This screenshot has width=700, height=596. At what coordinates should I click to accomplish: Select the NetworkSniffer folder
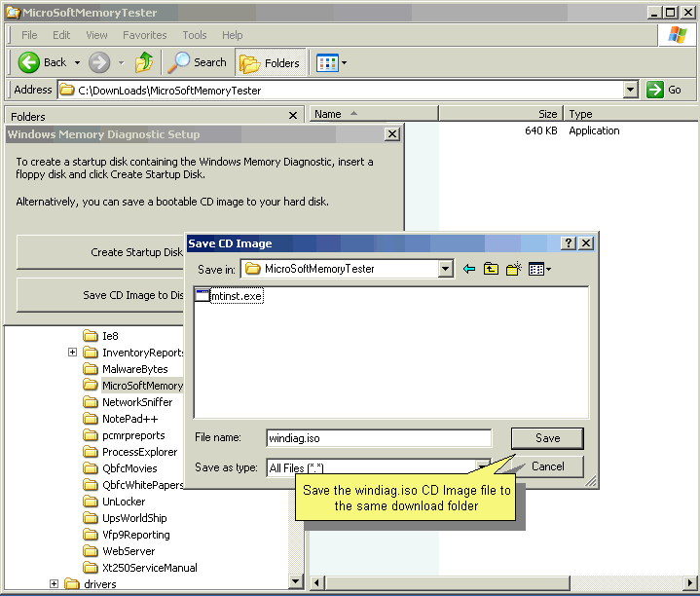[x=128, y=402]
